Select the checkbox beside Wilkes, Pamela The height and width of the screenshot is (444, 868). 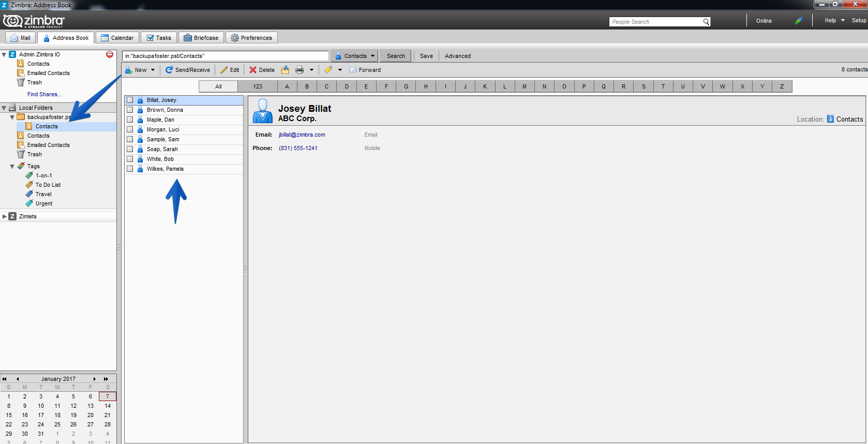click(x=130, y=169)
